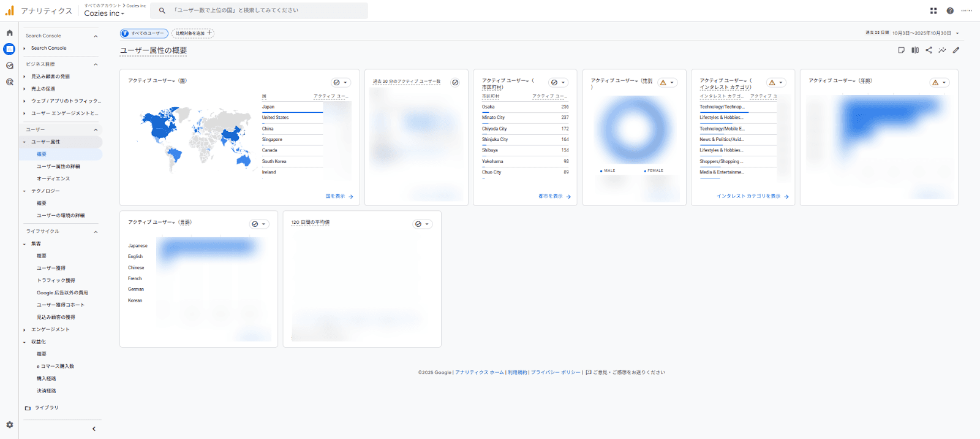980x439 pixels.
Task: Click warning icon on 年齢 card
Action: pos(935,82)
